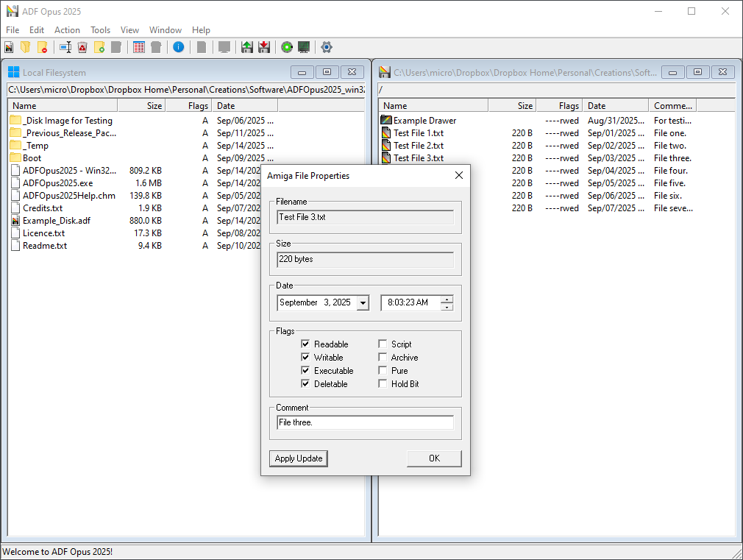
Task: Minimize the right ADF pane window
Action: [x=672, y=72]
